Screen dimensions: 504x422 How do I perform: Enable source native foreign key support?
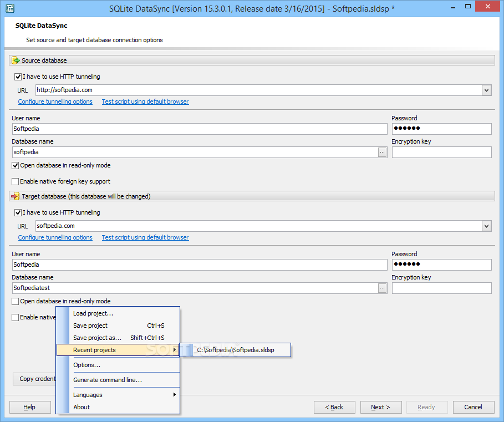pos(15,181)
